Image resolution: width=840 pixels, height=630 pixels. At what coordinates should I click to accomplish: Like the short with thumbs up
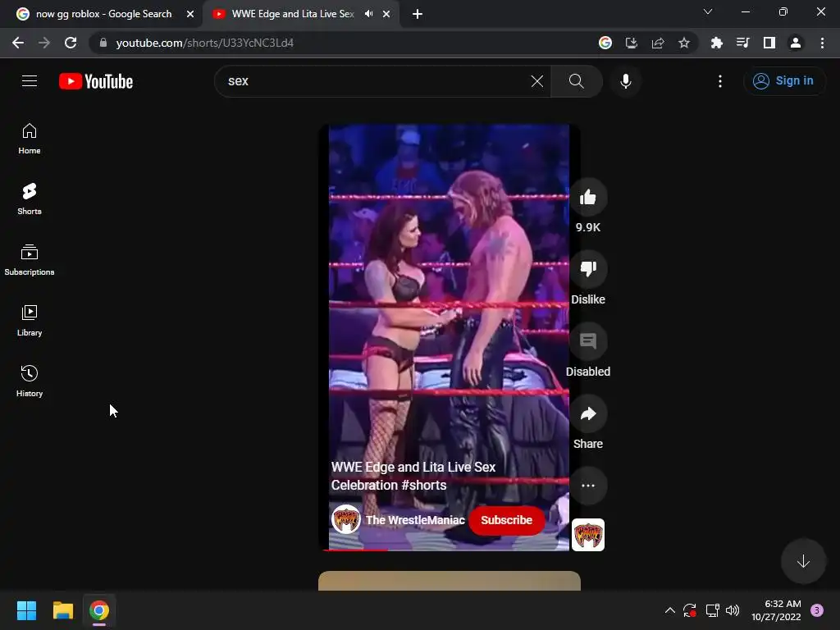click(x=588, y=198)
